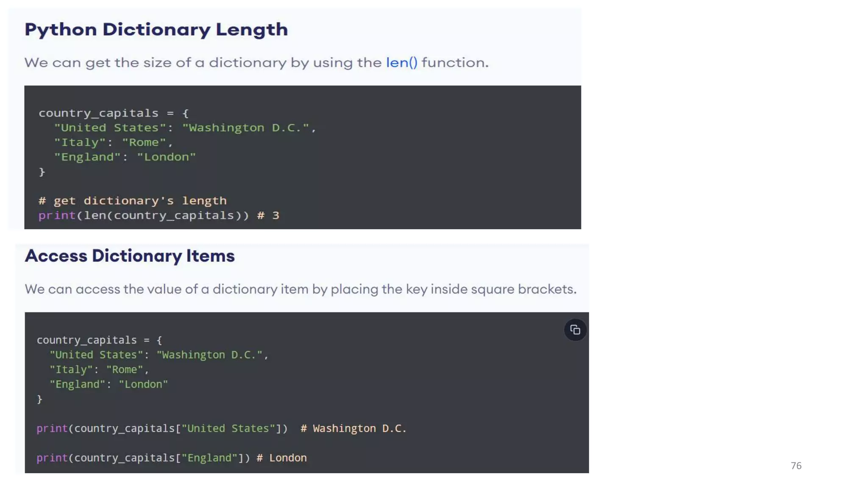
Task: Click the '# 3' output comment
Action: coord(268,215)
